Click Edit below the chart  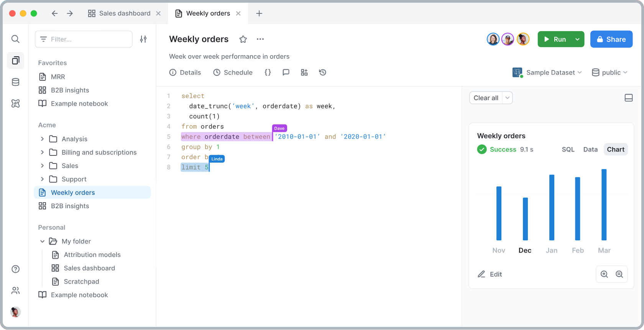pyautogui.click(x=490, y=274)
